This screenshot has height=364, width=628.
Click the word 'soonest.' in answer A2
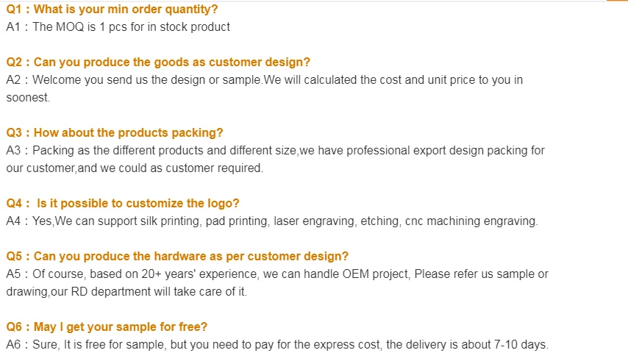tap(28, 97)
